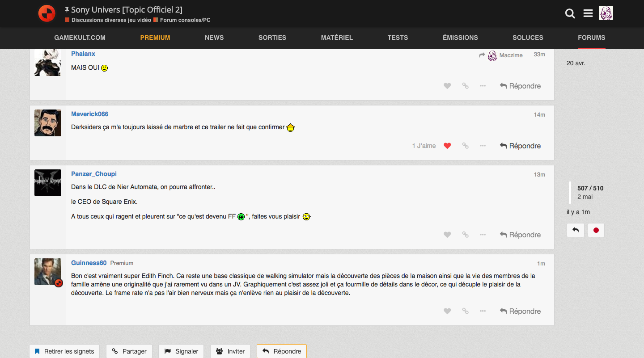644x358 pixels.
Task: Click Signaler button below the thread
Action: click(x=181, y=351)
